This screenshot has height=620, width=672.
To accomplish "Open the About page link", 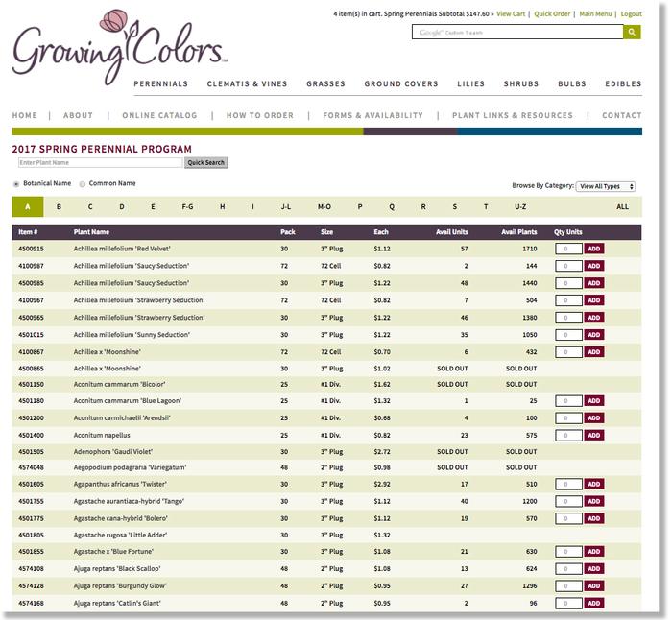I will [x=78, y=115].
